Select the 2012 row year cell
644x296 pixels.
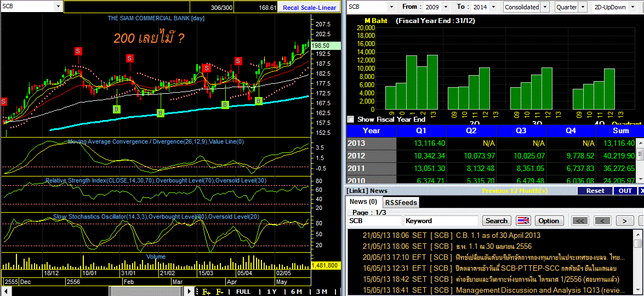(x=372, y=156)
